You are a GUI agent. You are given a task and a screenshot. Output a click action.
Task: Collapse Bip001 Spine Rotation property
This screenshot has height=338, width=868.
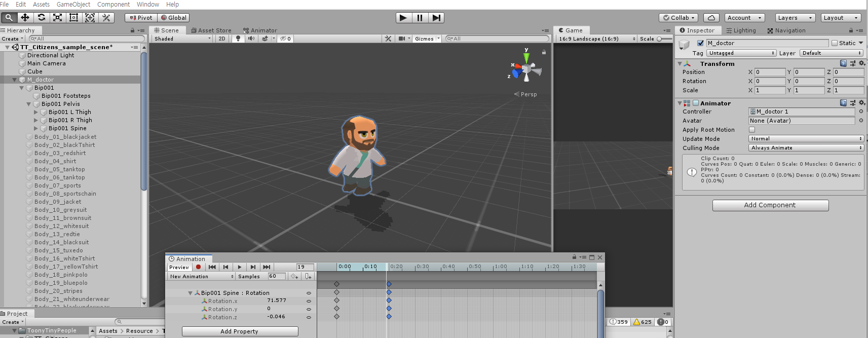[x=191, y=293]
